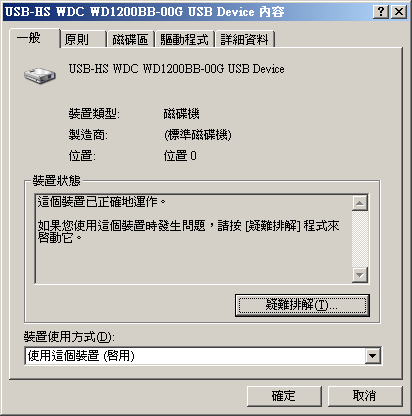
Task: Expand the 裝置使用方式 dropdown arrow
Action: (x=372, y=356)
